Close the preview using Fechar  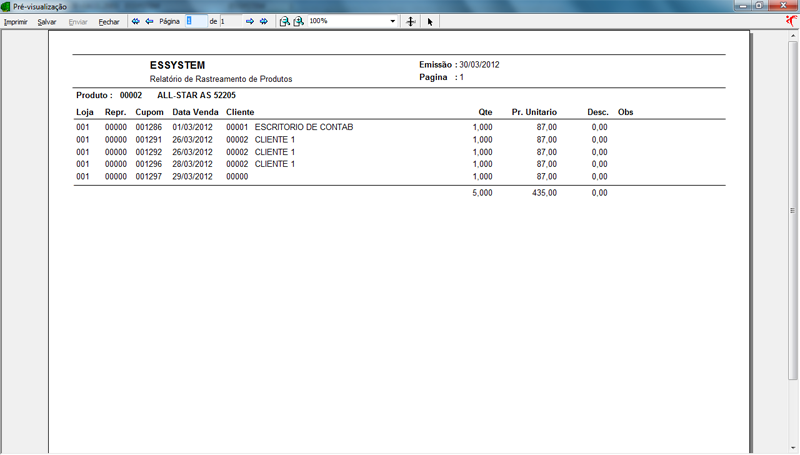(x=108, y=21)
